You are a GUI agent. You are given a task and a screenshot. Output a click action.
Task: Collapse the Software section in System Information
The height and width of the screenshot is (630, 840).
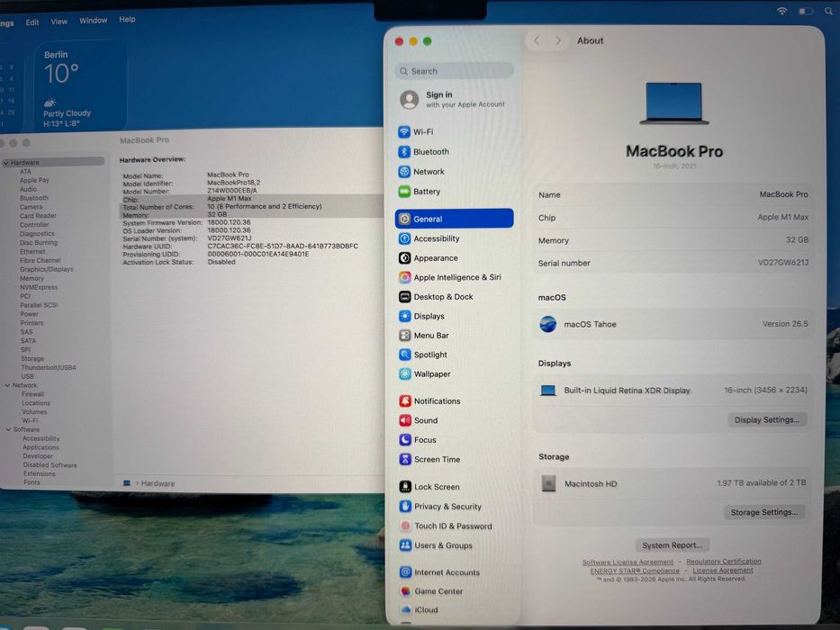tap(9, 429)
